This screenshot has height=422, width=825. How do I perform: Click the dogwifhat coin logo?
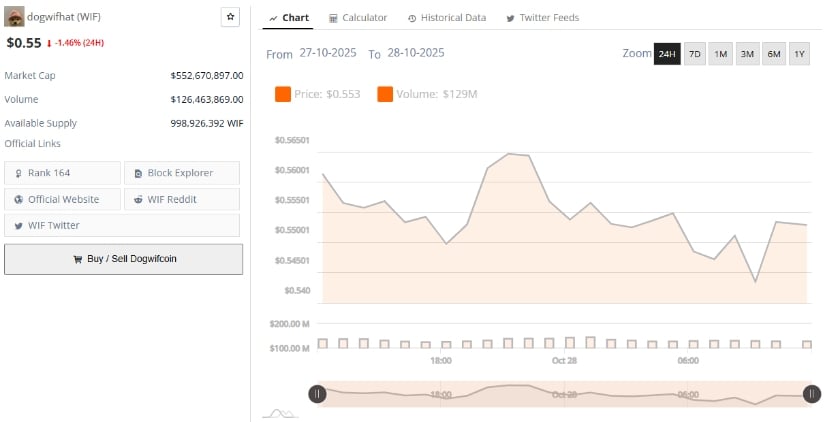pos(14,17)
